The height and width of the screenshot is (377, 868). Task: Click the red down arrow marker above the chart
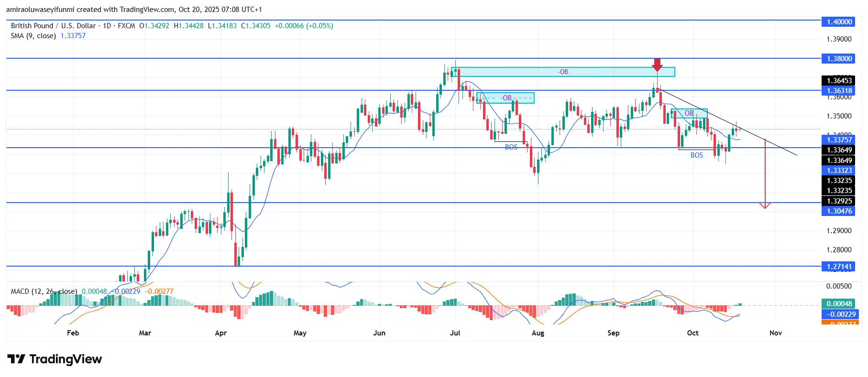[x=657, y=65]
